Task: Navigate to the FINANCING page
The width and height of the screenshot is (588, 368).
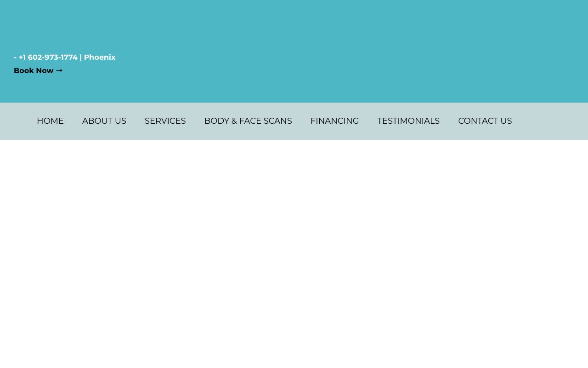Action: pos(334,121)
